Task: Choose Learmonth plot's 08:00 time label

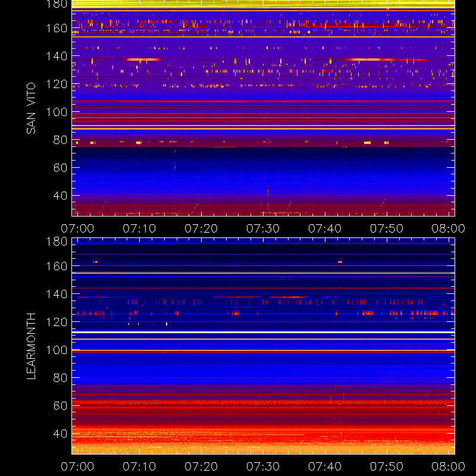Action: tap(449, 466)
